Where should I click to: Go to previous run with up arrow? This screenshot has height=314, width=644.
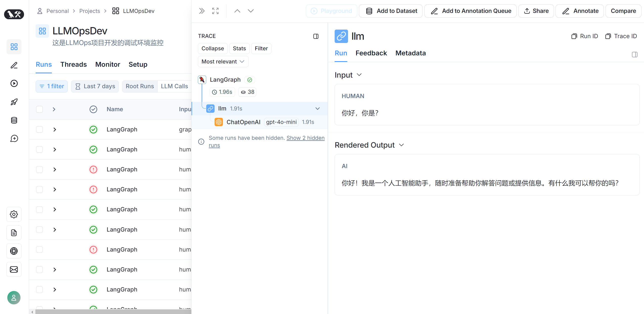[x=237, y=11]
